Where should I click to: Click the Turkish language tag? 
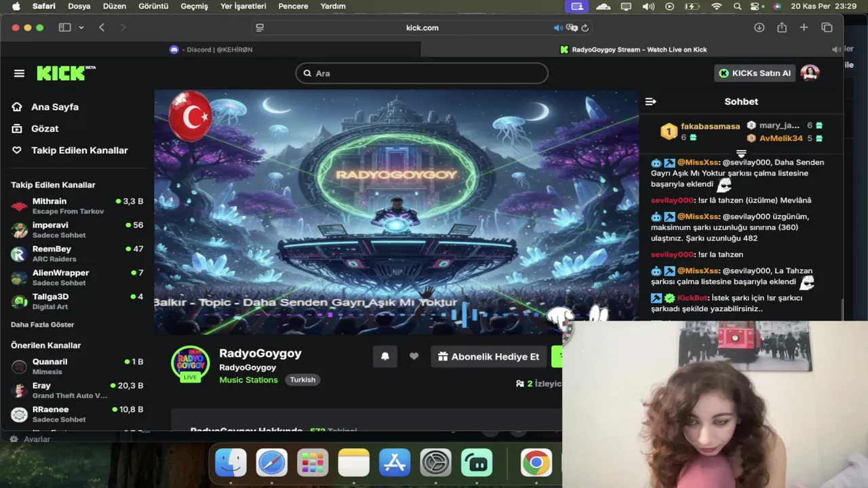pyautogui.click(x=302, y=380)
